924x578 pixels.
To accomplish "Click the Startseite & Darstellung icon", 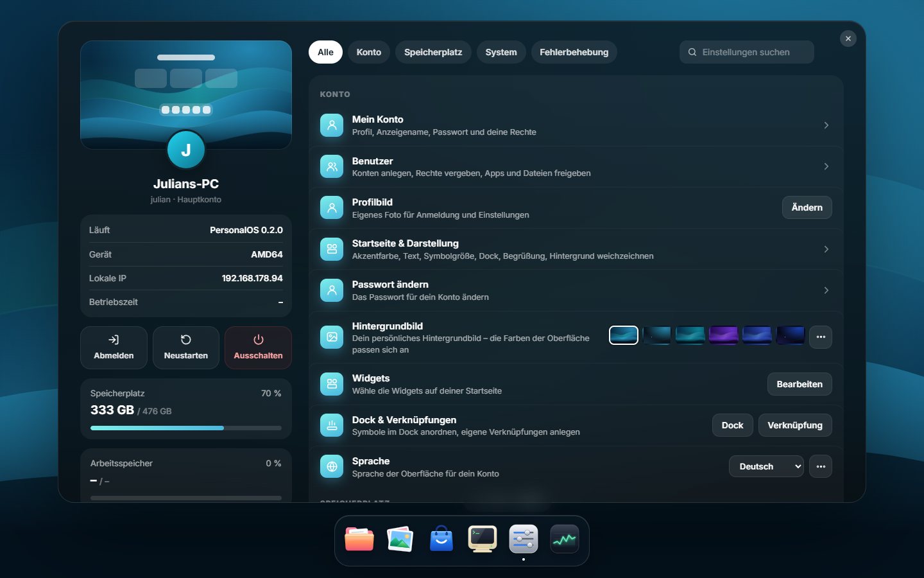I will [332, 249].
